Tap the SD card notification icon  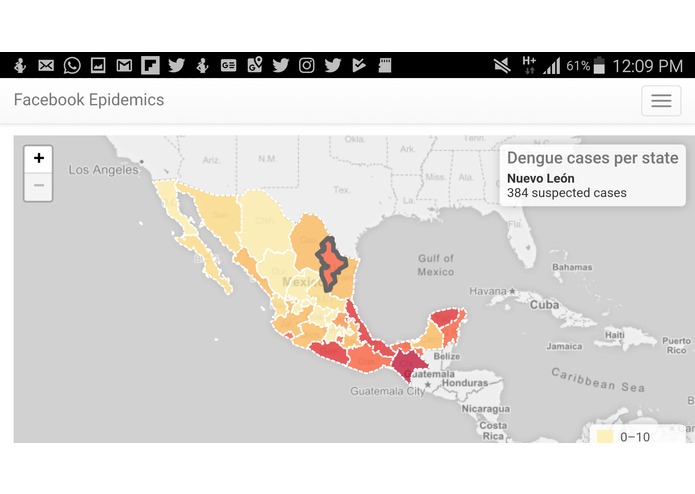[x=385, y=66]
